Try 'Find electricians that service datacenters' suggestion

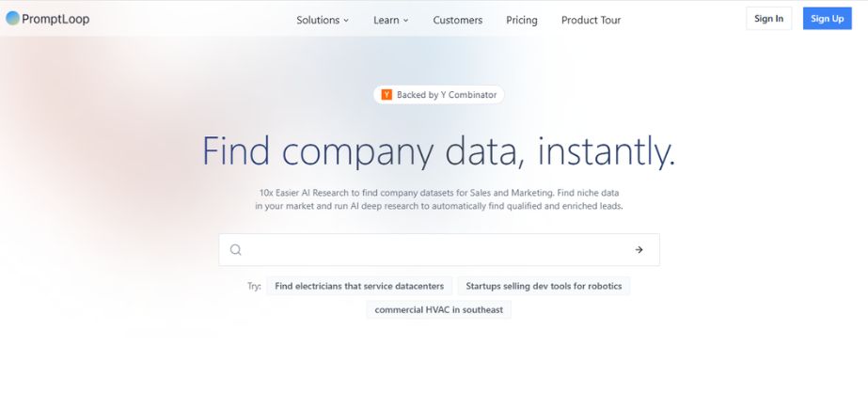359,286
